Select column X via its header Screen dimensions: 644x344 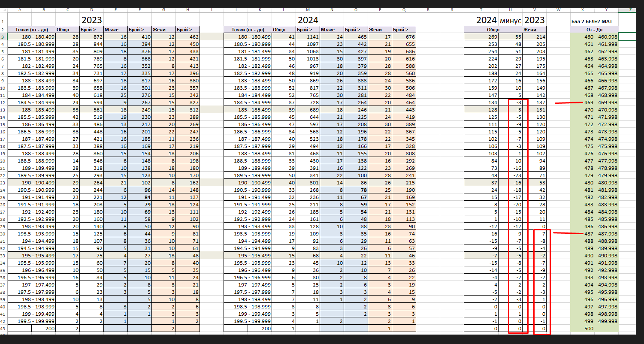(582, 9)
